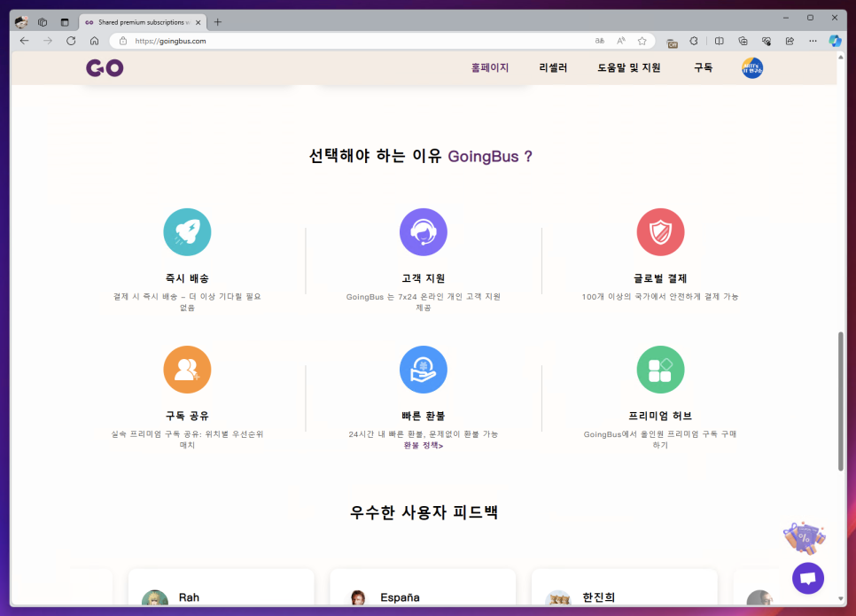The width and height of the screenshot is (856, 616).
Task: Click the page vertical scrollbar thumb
Action: tap(841, 401)
